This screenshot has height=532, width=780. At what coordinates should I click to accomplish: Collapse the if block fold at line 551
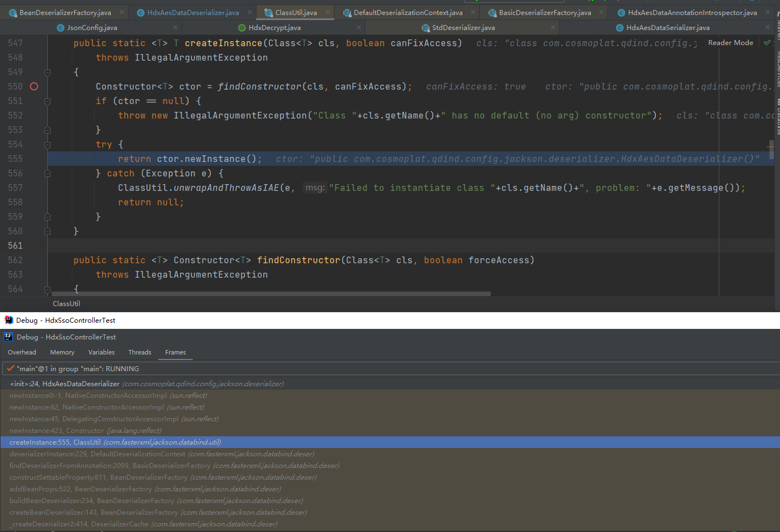tap(47, 101)
